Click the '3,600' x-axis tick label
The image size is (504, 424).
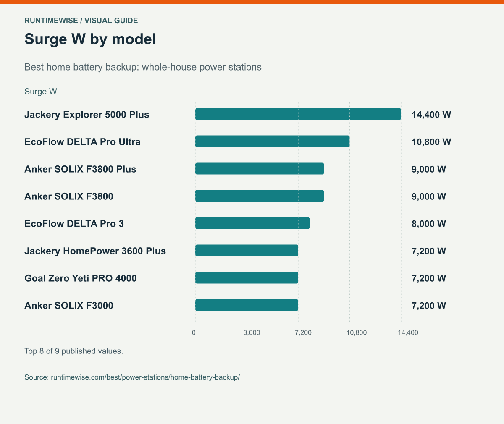click(252, 332)
